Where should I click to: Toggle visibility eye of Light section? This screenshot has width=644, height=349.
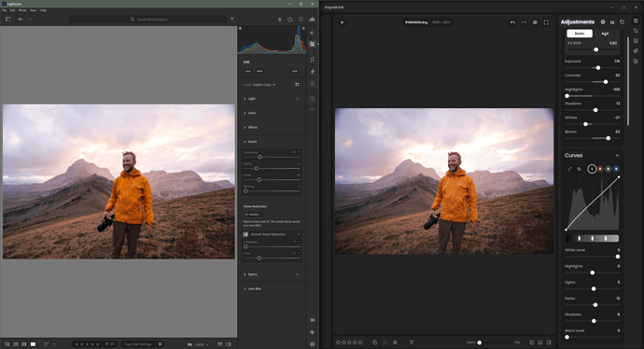297,99
